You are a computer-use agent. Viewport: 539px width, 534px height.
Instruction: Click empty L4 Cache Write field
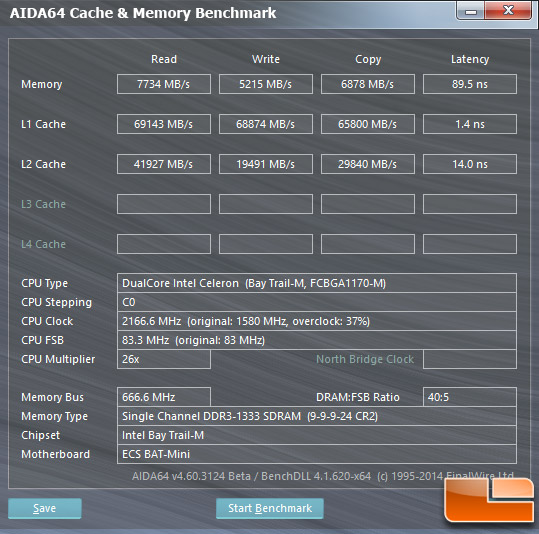click(266, 244)
